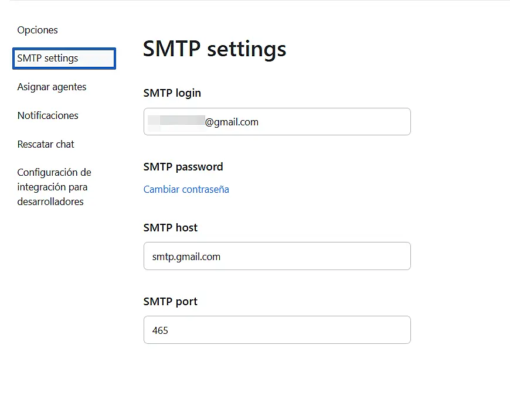
Task: Go to Asignar agentes section
Action: coord(52,87)
